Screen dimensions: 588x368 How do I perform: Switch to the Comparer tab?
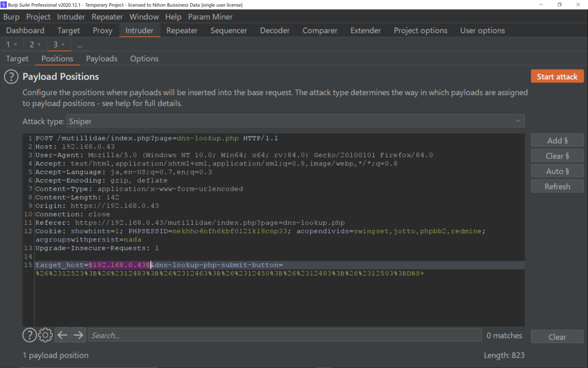[320, 30]
